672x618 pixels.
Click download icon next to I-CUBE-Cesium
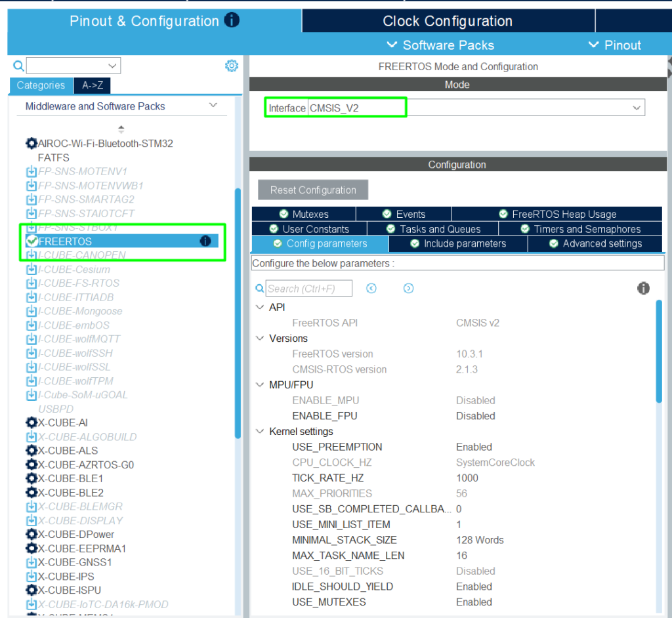[x=31, y=269]
